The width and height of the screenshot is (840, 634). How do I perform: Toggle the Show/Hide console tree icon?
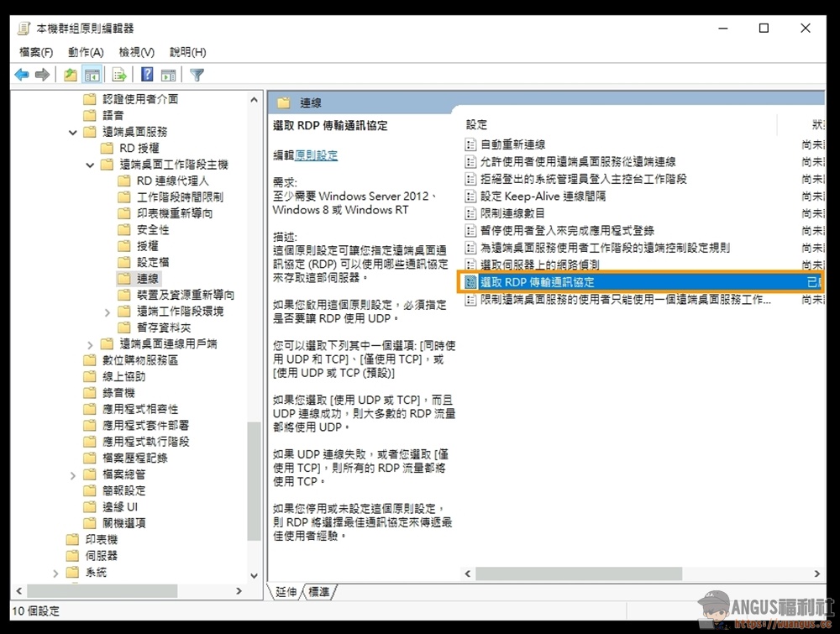click(x=92, y=75)
